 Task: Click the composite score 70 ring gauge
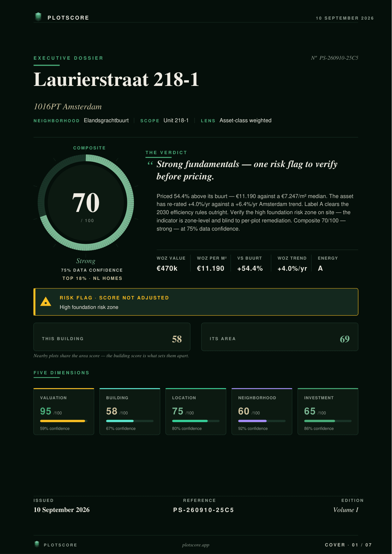(86, 202)
